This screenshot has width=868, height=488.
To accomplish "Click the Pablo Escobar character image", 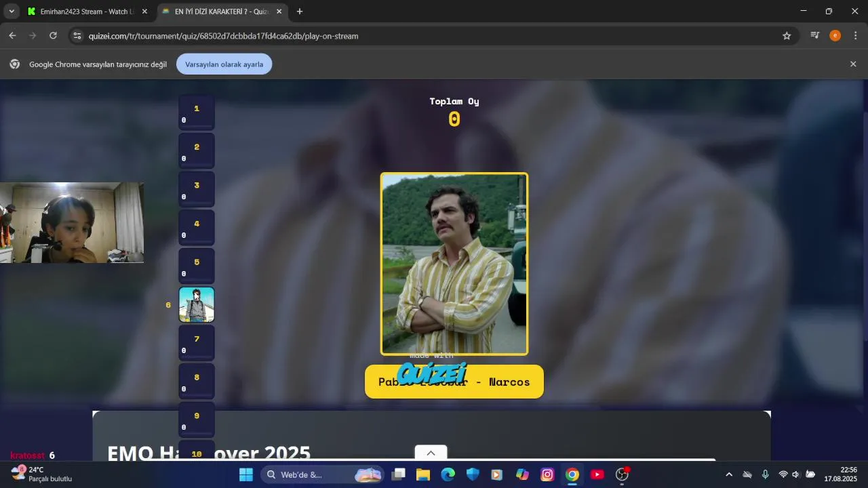I will coord(454,264).
